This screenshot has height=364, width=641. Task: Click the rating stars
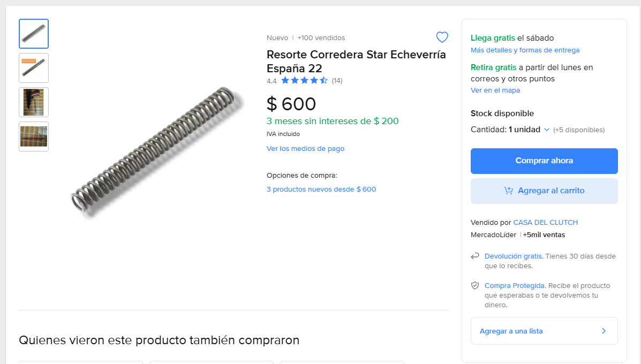304,81
